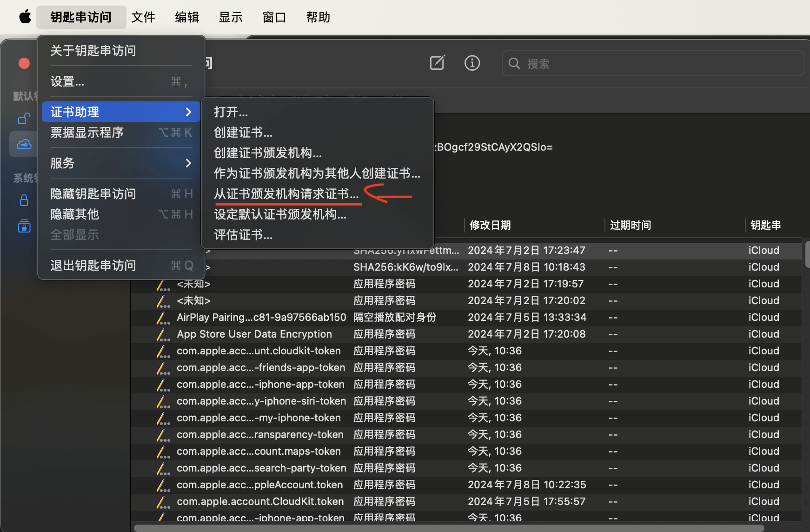Choose 创建证书颁发机构... submenu item
Screen dimensions: 810x532
tap(318, 153)
